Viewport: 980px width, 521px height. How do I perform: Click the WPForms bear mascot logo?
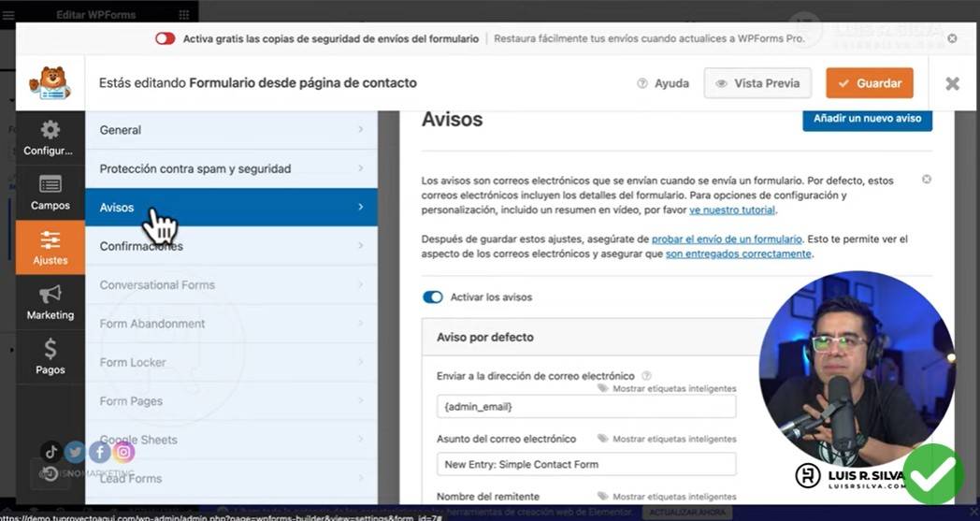pyautogui.click(x=50, y=83)
